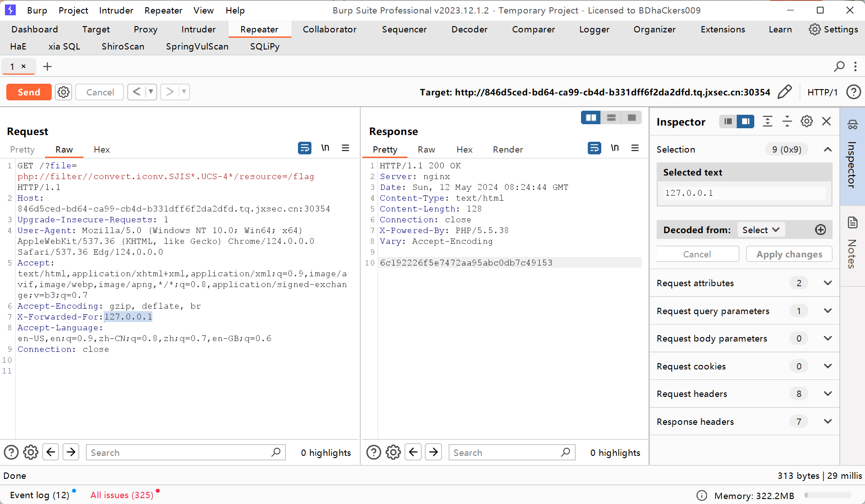865x504 pixels.
Task: Switch response view to Render tab
Action: [x=508, y=149]
